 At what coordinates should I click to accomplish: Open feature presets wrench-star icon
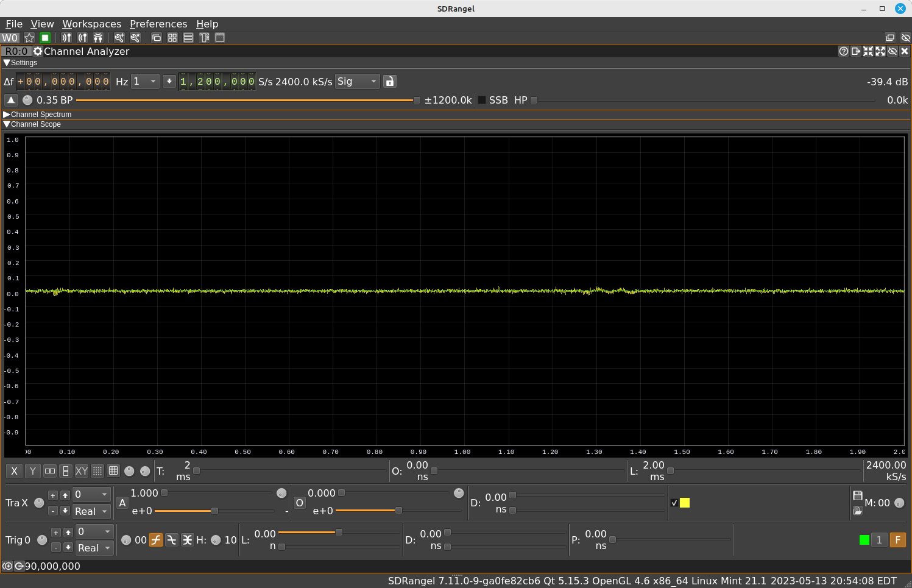(x=135, y=38)
